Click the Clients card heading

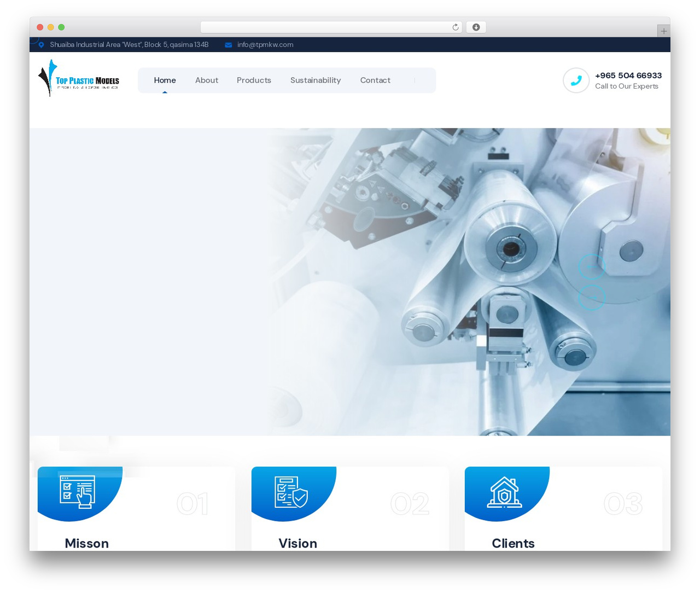click(513, 543)
